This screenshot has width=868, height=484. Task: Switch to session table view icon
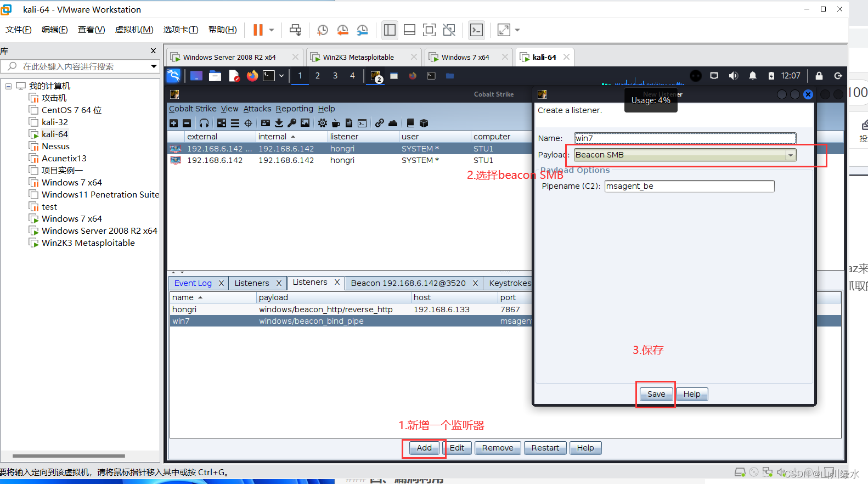[x=235, y=123]
